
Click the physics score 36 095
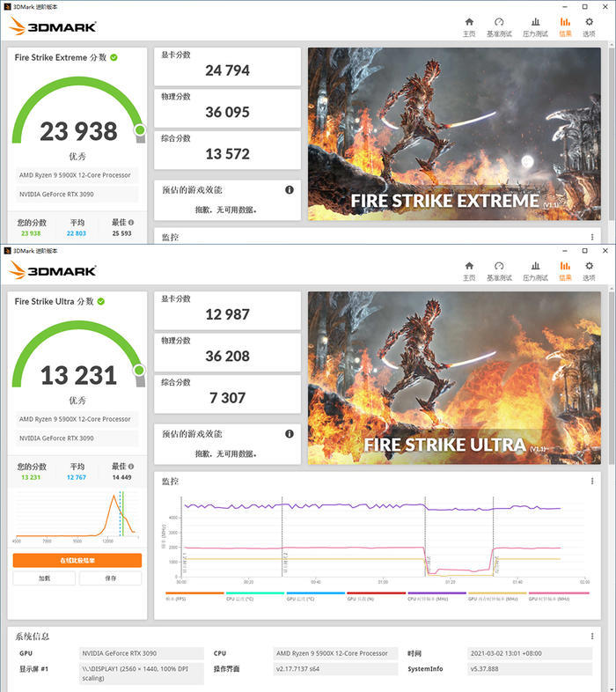tap(227, 112)
